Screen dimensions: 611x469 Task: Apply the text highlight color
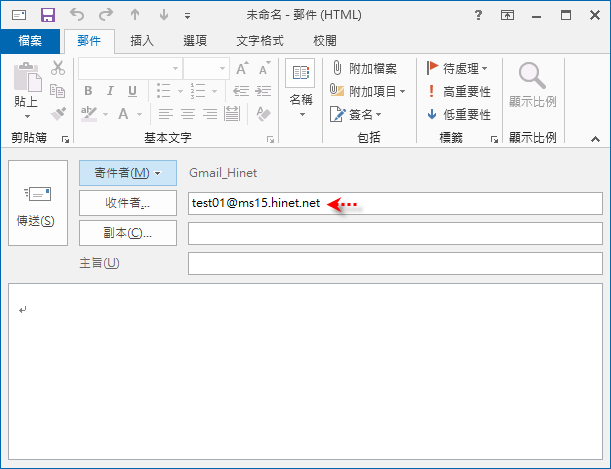[89, 114]
